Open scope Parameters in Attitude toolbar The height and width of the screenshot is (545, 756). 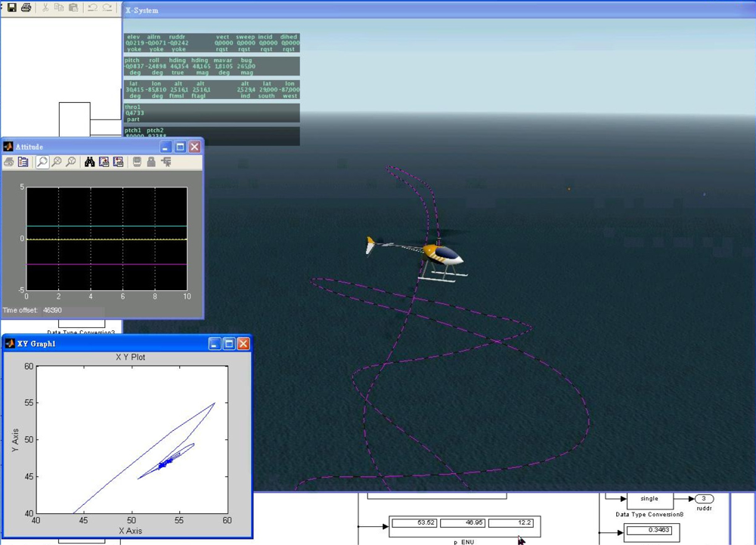(23, 162)
